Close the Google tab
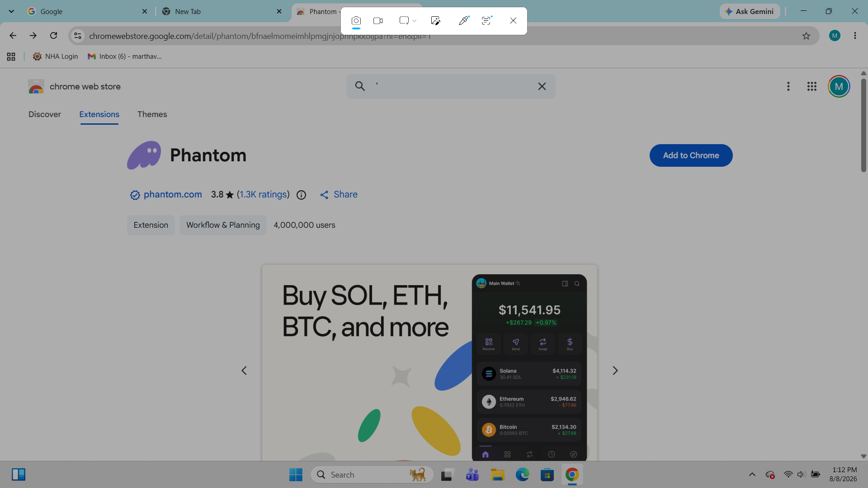Screen dimensions: 868x488 145,11
